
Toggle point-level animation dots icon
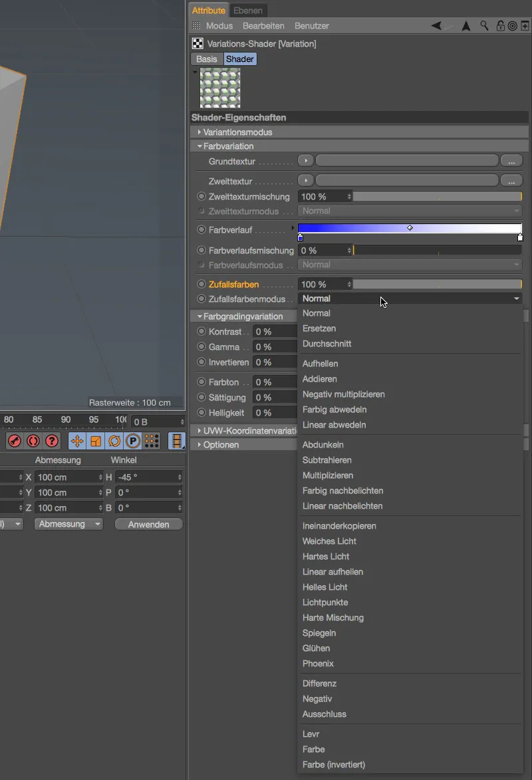click(152, 441)
